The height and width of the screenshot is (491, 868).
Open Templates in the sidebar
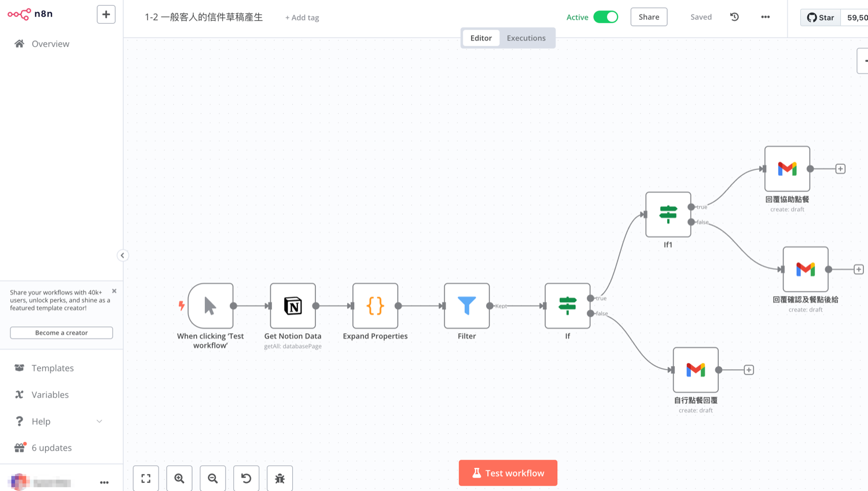click(53, 368)
